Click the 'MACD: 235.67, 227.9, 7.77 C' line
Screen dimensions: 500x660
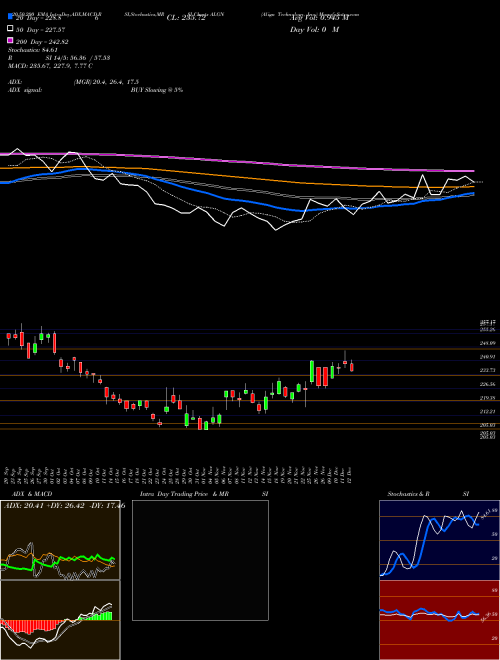pos(50,66)
